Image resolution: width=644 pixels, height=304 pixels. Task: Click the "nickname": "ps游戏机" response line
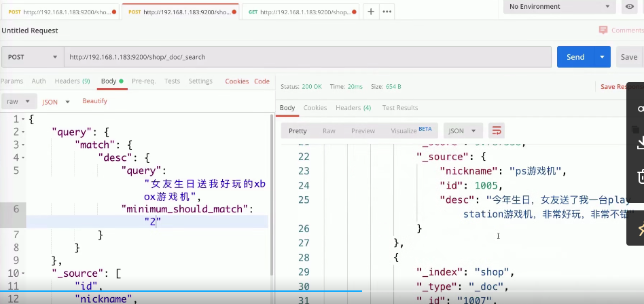pos(503,171)
